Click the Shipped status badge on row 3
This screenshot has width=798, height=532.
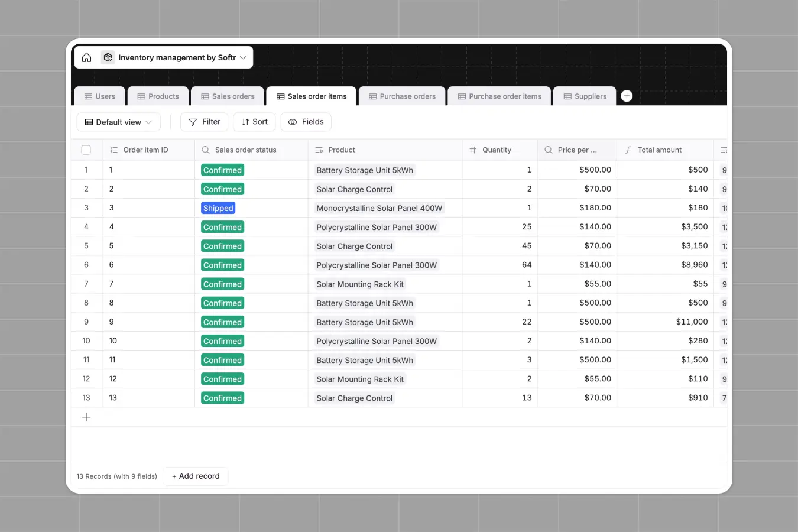(x=218, y=207)
